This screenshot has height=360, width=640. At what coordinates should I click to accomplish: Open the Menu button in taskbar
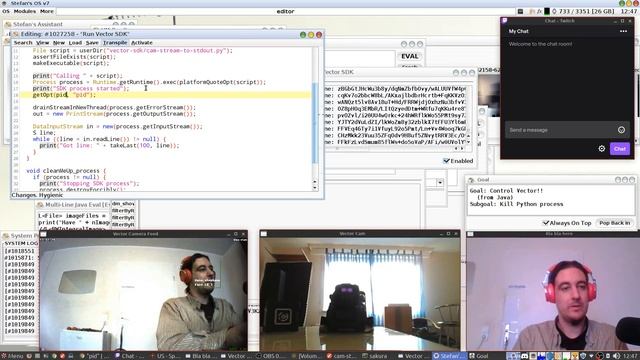(x=12, y=356)
